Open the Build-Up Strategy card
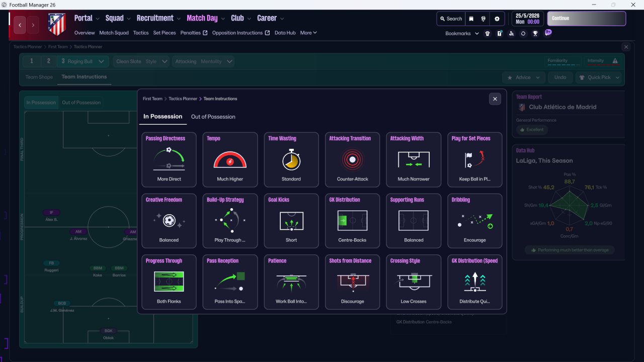This screenshot has width=644, height=362. (230, 221)
